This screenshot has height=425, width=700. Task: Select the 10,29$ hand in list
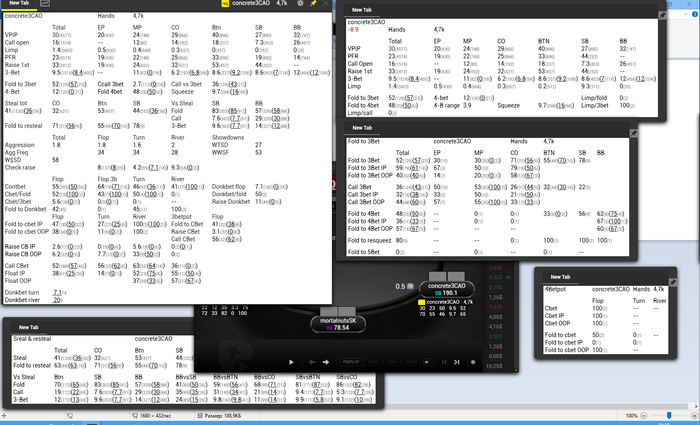(x=495, y=366)
